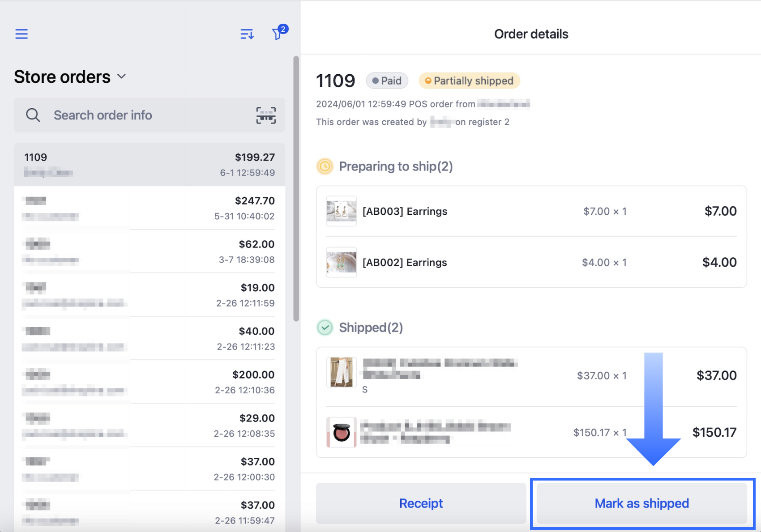The image size is (761, 532).
Task: Click the Partially shipped status badge
Action: tap(469, 81)
